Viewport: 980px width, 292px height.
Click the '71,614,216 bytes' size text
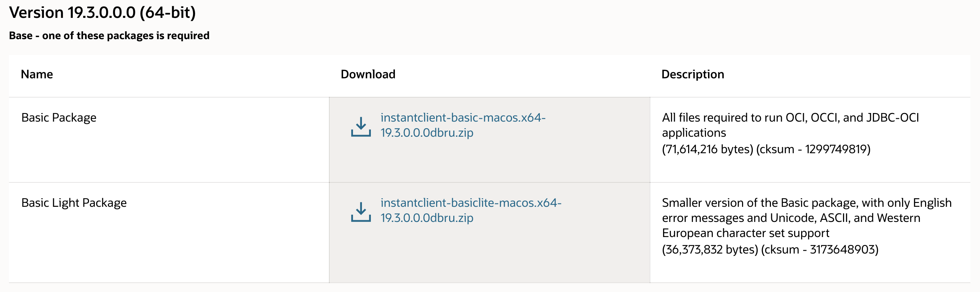pos(708,149)
